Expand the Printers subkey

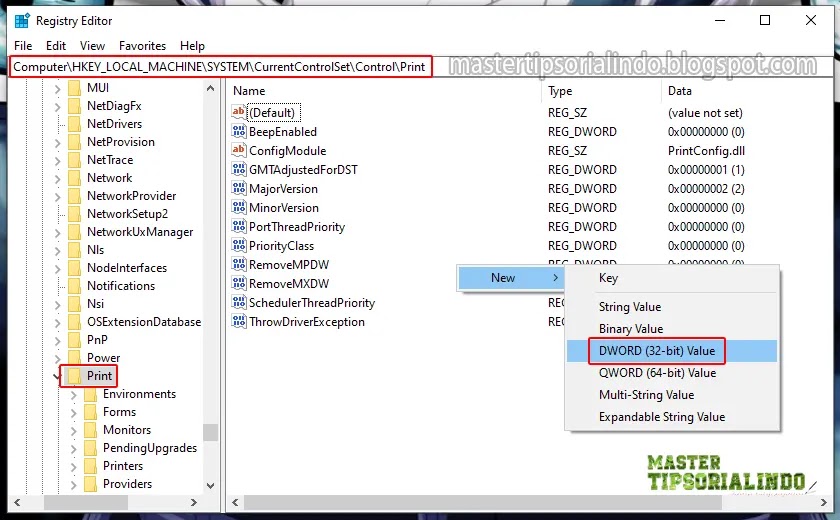click(73, 467)
